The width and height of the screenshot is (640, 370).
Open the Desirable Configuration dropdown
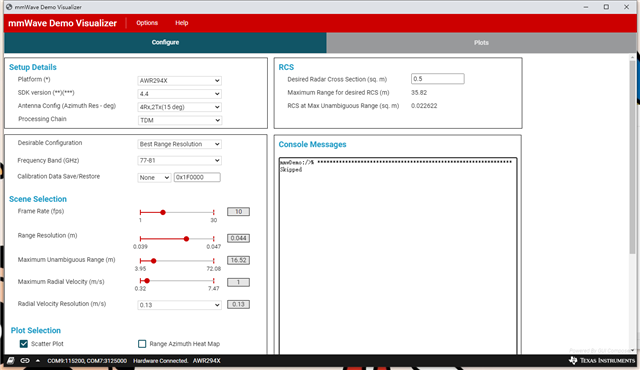[x=179, y=144]
